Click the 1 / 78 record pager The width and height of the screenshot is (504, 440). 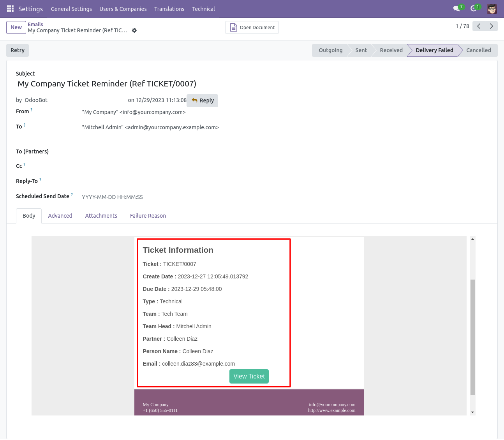click(462, 26)
